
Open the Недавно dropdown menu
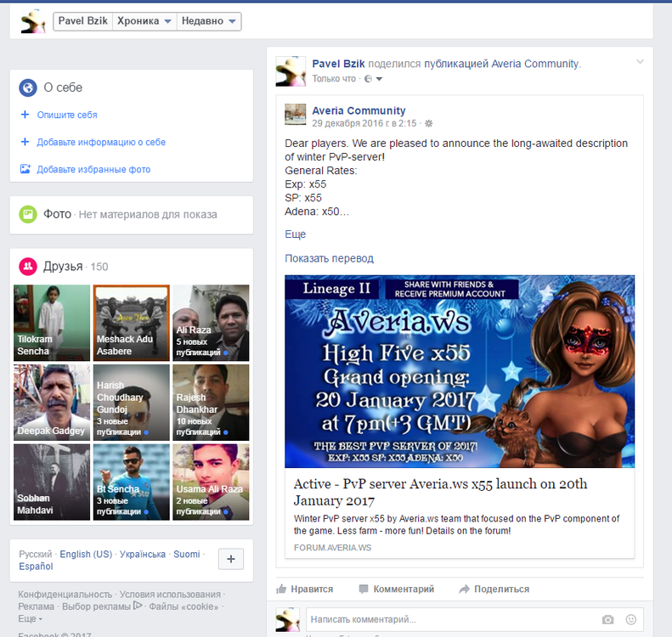point(208,21)
